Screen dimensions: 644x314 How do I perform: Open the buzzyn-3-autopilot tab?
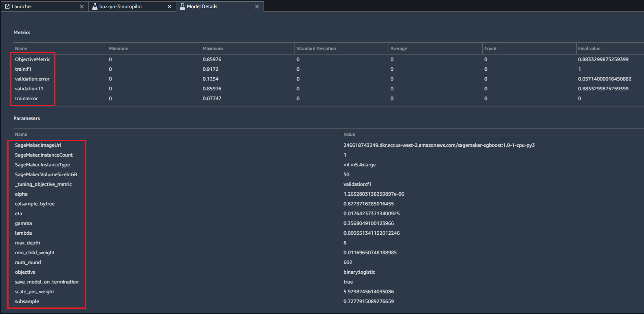point(121,7)
